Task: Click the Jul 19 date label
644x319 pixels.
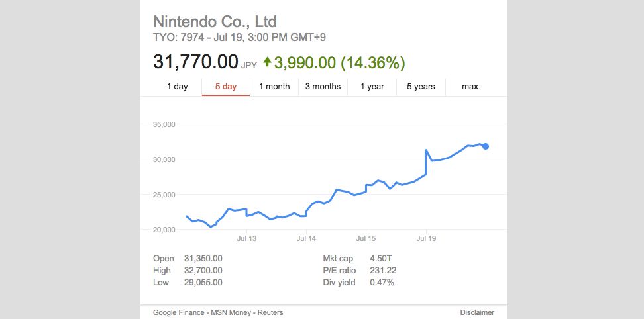Action: [x=426, y=238]
